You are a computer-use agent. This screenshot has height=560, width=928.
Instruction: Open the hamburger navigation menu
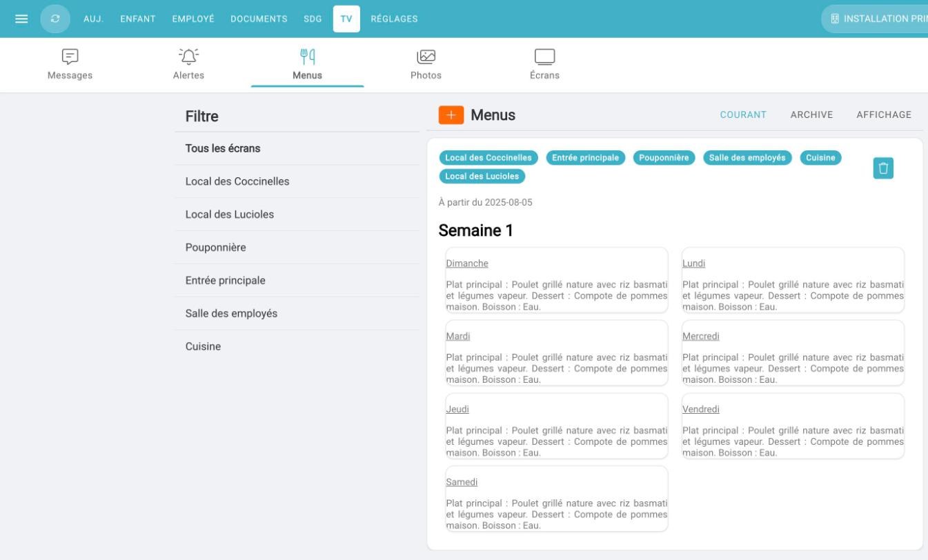[x=21, y=19]
